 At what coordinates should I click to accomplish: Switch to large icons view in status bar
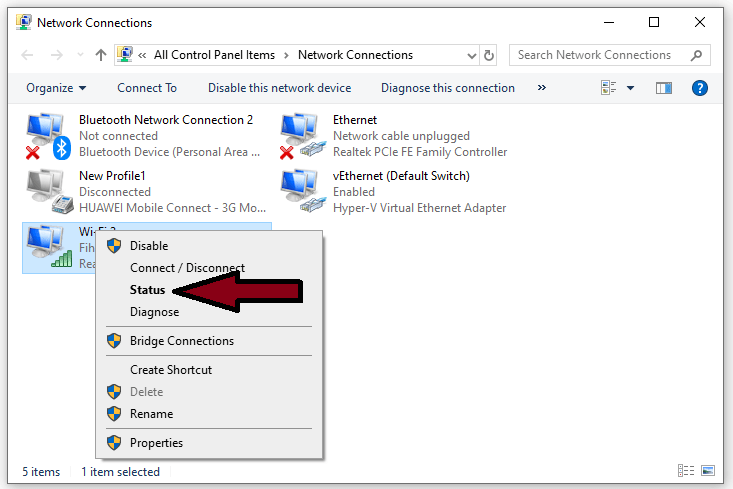(708, 471)
